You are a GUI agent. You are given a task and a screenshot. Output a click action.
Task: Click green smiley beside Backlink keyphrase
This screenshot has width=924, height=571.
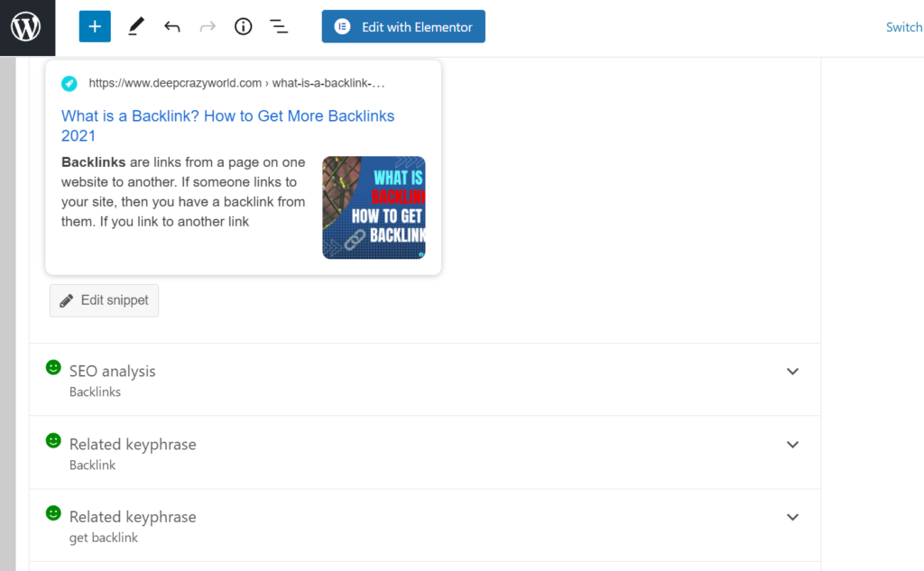[x=53, y=441]
